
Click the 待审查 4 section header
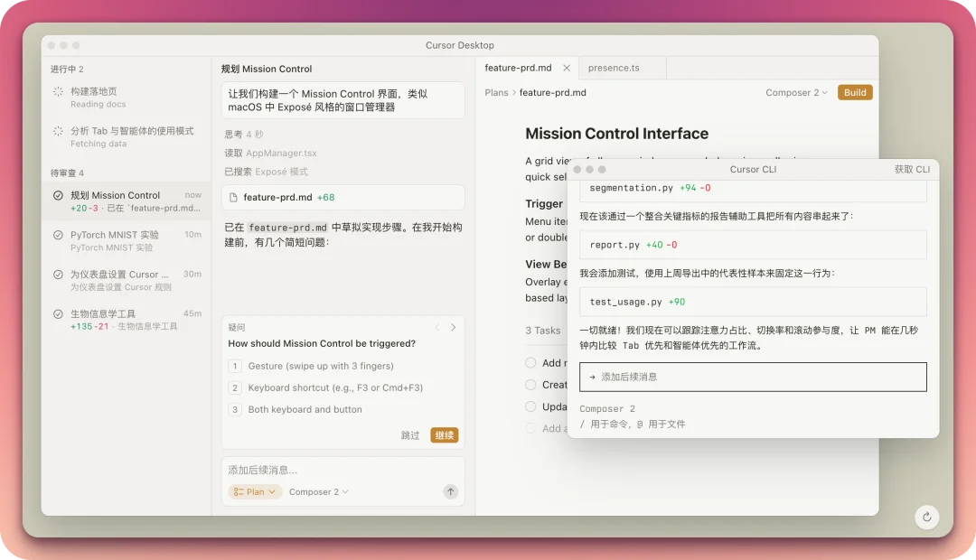[x=67, y=173]
